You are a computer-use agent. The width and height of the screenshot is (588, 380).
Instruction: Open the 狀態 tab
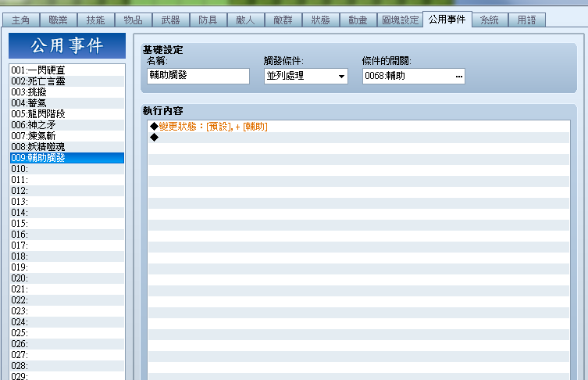[x=321, y=20]
